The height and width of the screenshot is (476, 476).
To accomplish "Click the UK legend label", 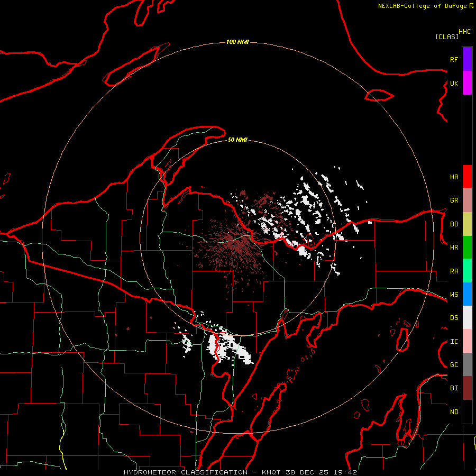I will [454, 83].
